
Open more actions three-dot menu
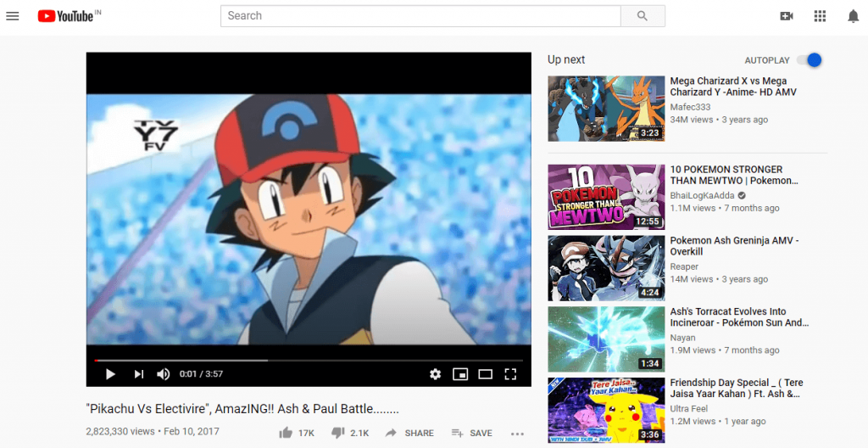pos(517,434)
